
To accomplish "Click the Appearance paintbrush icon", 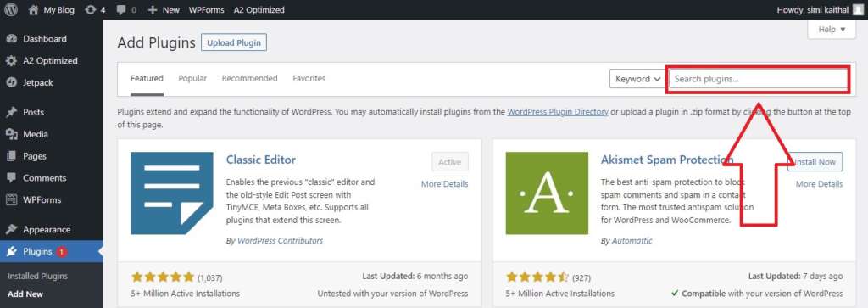I will tap(11, 229).
